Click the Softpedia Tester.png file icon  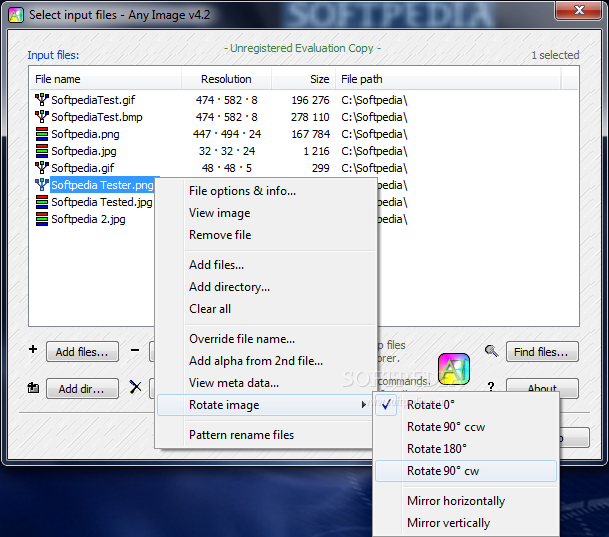click(x=42, y=185)
